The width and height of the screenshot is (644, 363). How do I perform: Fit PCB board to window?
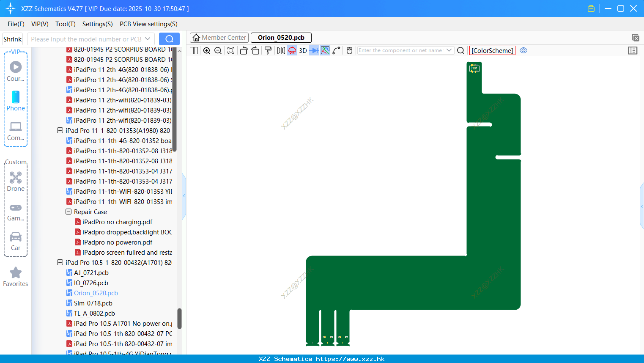231,51
